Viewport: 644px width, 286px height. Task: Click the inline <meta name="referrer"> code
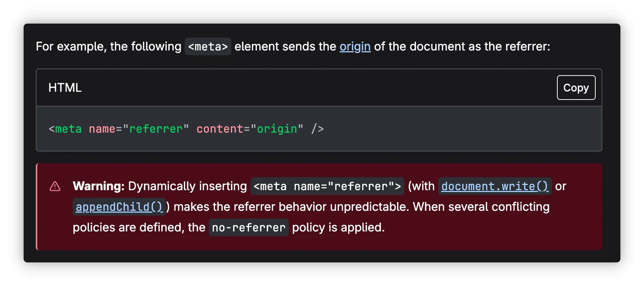(x=327, y=186)
